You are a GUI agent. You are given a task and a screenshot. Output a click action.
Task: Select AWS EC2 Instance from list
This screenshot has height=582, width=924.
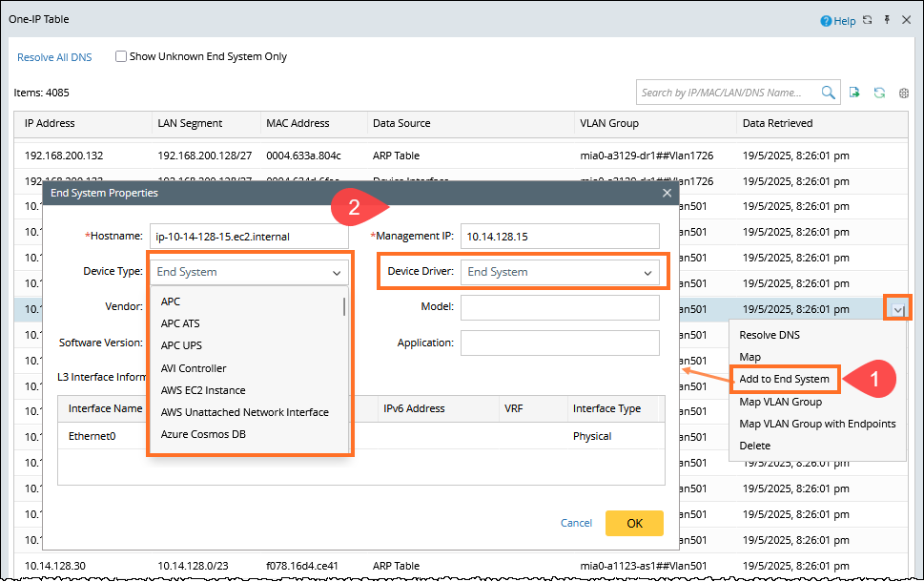point(203,390)
